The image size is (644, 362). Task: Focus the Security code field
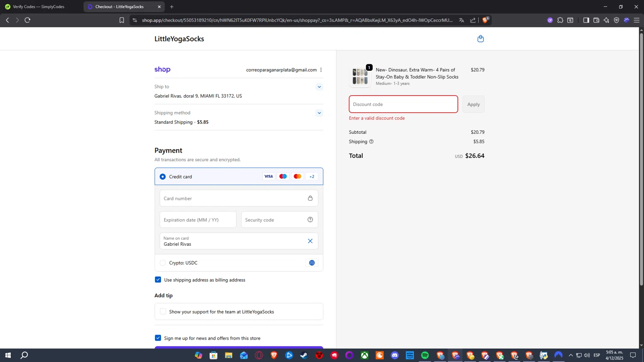click(x=279, y=220)
